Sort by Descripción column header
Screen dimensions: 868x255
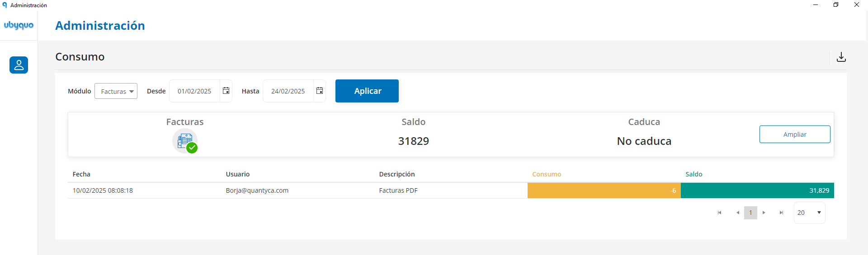[x=397, y=174]
